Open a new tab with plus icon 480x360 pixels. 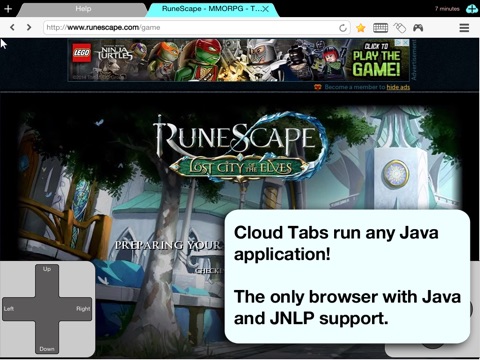[x=8, y=9]
